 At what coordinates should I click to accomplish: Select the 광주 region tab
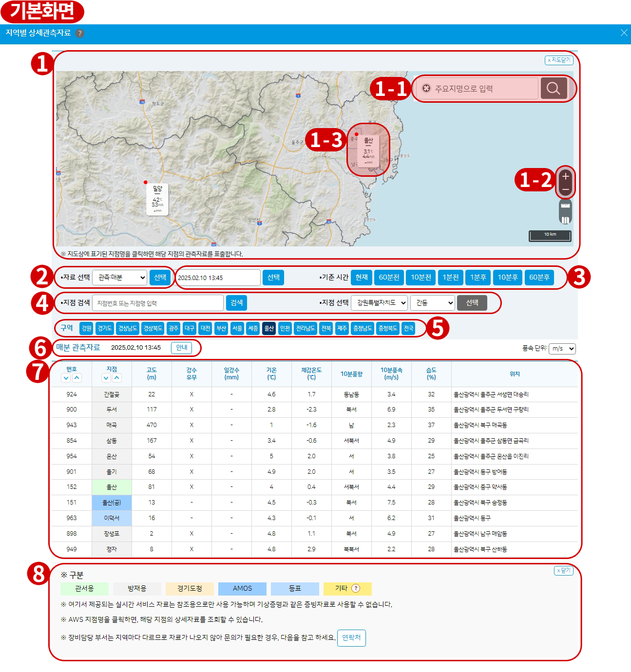pos(173,329)
